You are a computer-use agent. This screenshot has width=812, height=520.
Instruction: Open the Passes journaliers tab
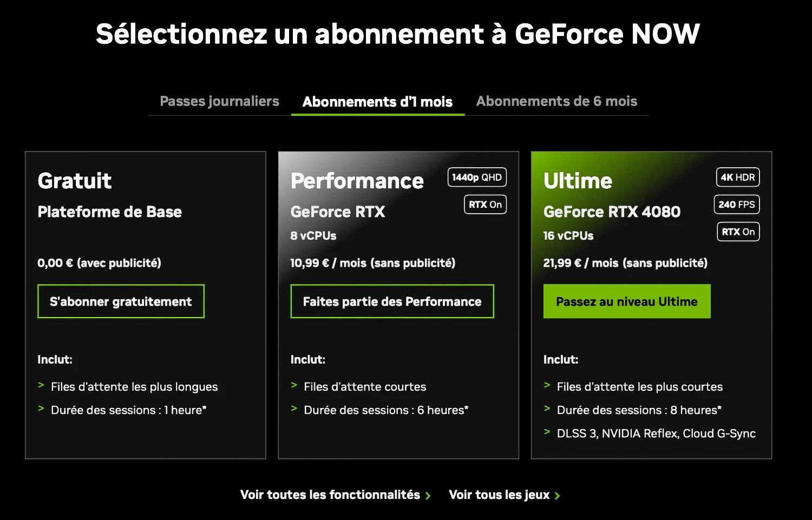click(x=219, y=101)
